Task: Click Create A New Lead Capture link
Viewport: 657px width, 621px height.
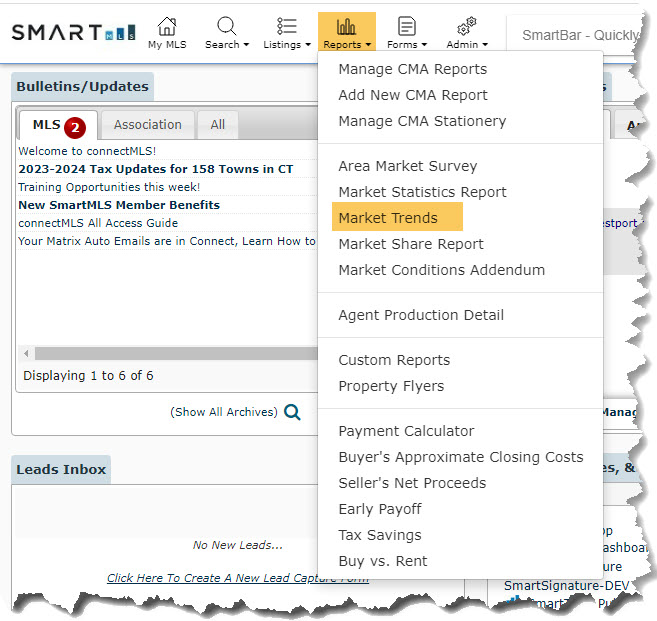Action: click(238, 578)
